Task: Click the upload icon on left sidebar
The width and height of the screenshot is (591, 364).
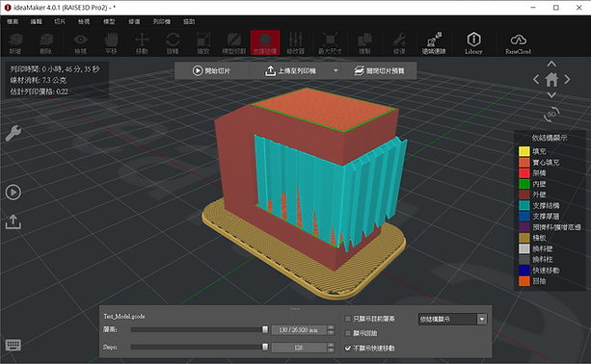Action: [x=13, y=221]
